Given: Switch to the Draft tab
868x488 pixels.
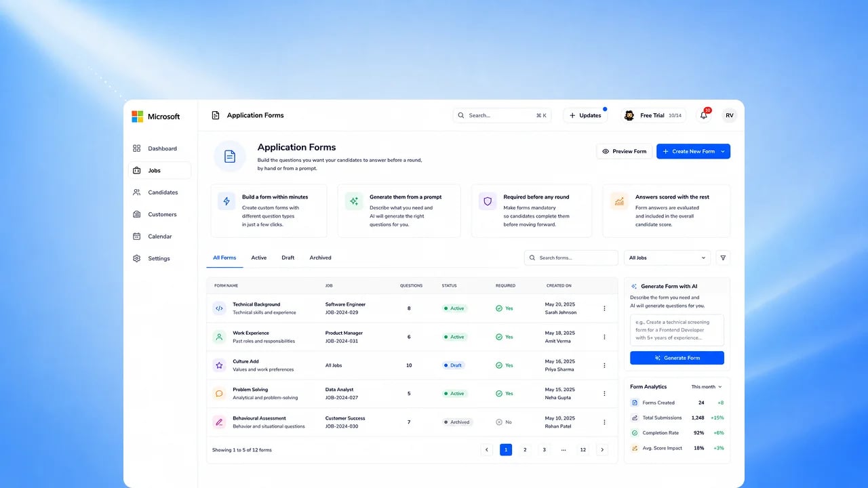Looking at the screenshot, I should (288, 258).
